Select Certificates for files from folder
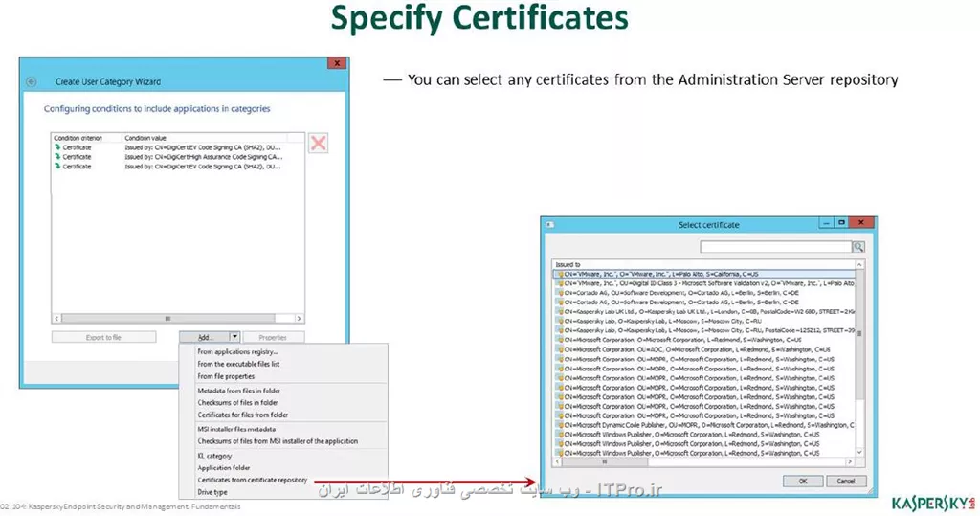Image resolution: width=980 pixels, height=516 pixels. point(242,415)
